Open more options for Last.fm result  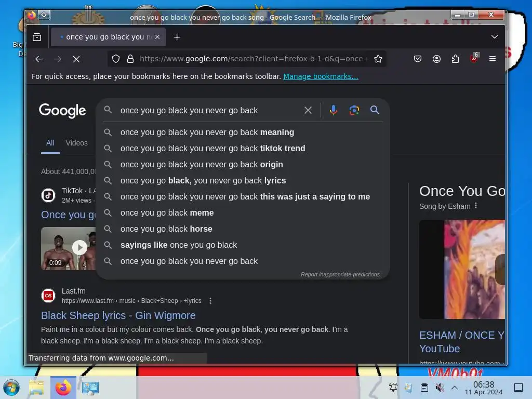pos(210,301)
